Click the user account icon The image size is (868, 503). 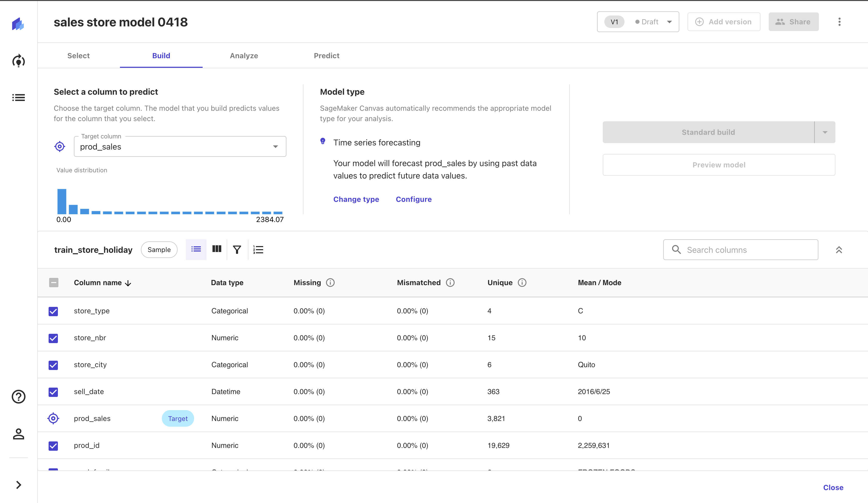[x=18, y=434]
